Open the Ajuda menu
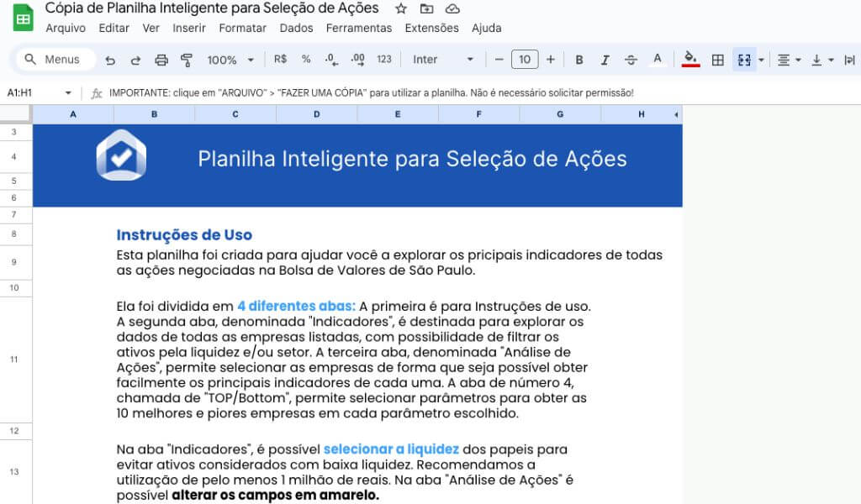 point(487,28)
